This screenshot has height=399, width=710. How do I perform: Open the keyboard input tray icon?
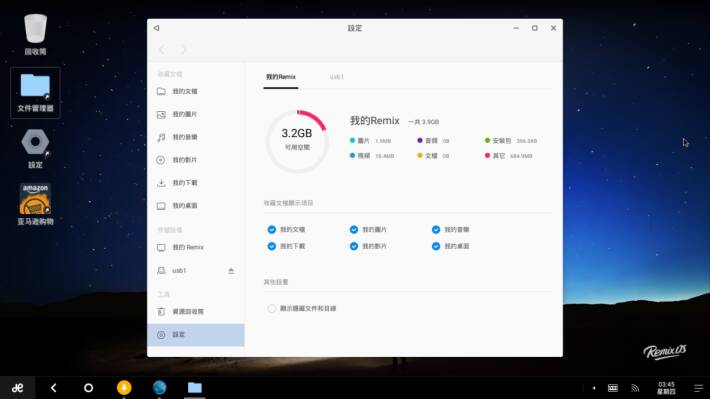coord(613,388)
